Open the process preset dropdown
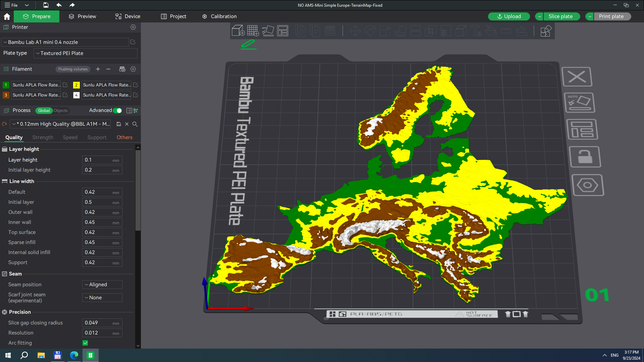Screen dimensions: 644x362 point(61,124)
